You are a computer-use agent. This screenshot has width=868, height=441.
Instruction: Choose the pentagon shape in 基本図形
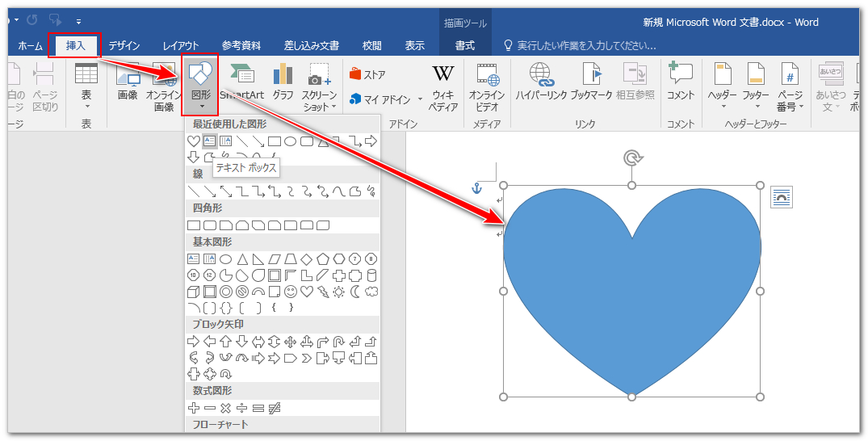point(323,259)
